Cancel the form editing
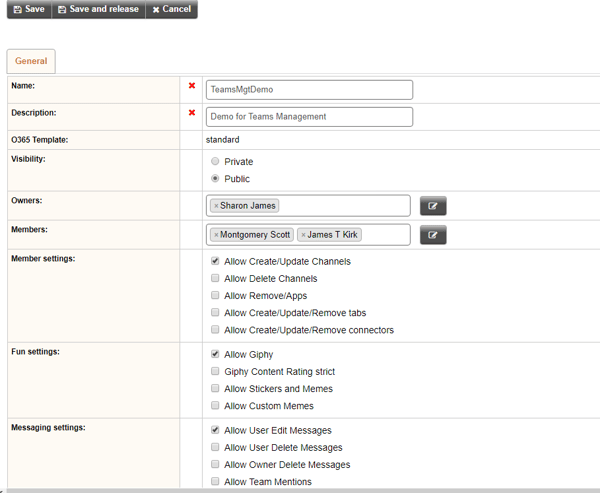The width and height of the screenshot is (600, 493). (171, 9)
